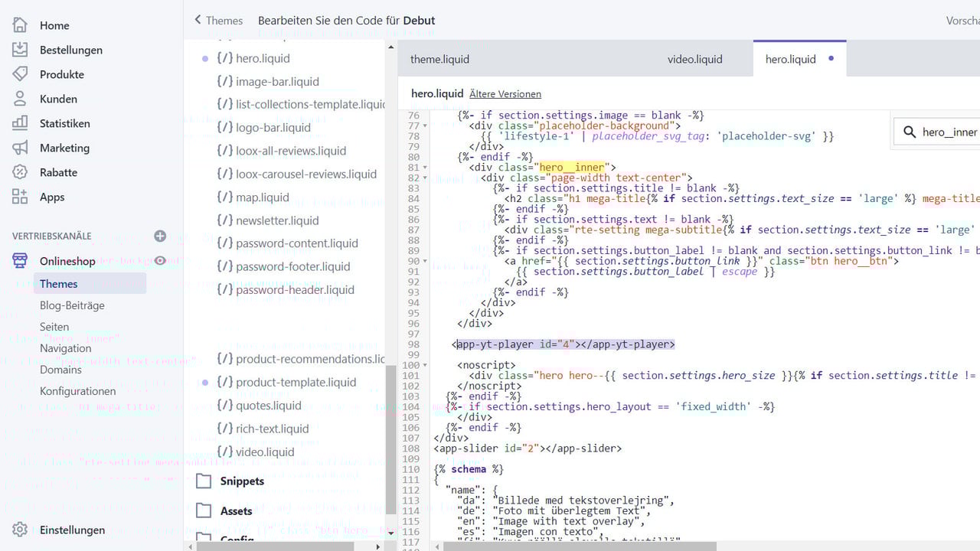Open Ältere Versionen link
The width and height of the screenshot is (980, 551).
pyautogui.click(x=505, y=94)
